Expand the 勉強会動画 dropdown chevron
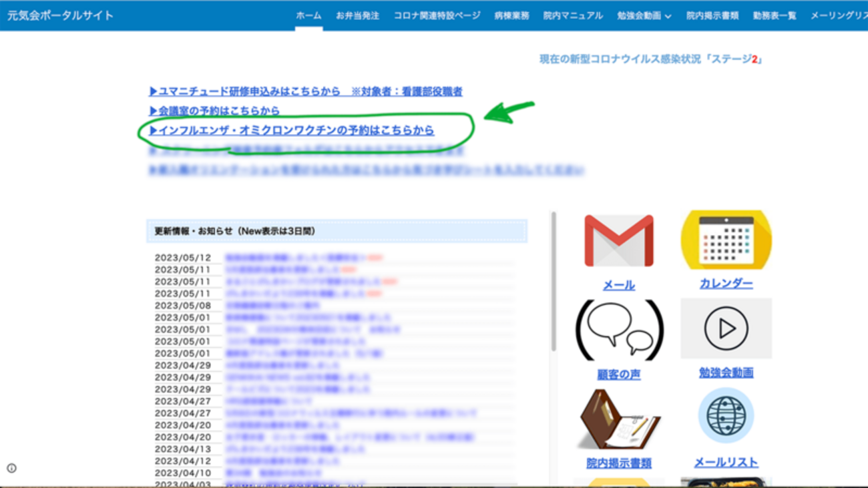 [668, 16]
